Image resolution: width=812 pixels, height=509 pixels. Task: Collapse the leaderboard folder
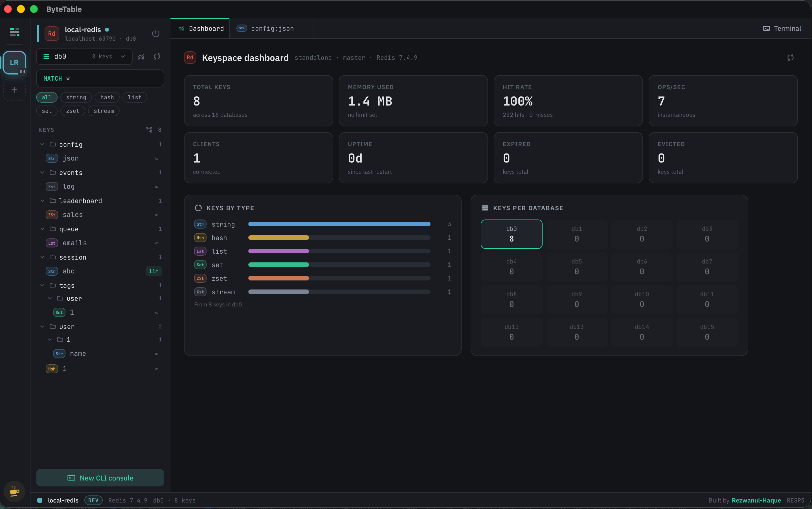pos(42,201)
